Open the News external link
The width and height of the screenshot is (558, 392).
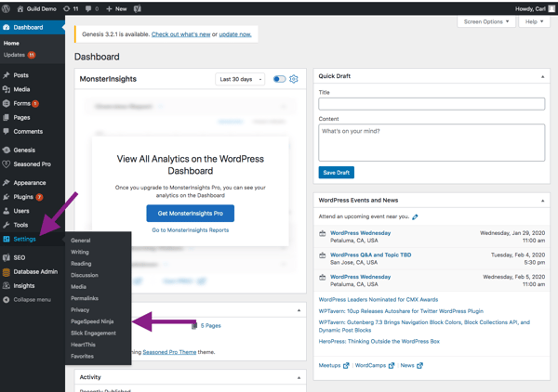pos(411,365)
